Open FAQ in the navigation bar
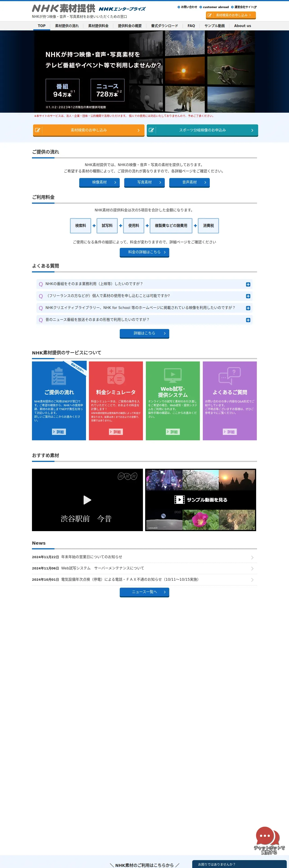Image resolution: width=289 pixels, height=868 pixels. (191, 26)
